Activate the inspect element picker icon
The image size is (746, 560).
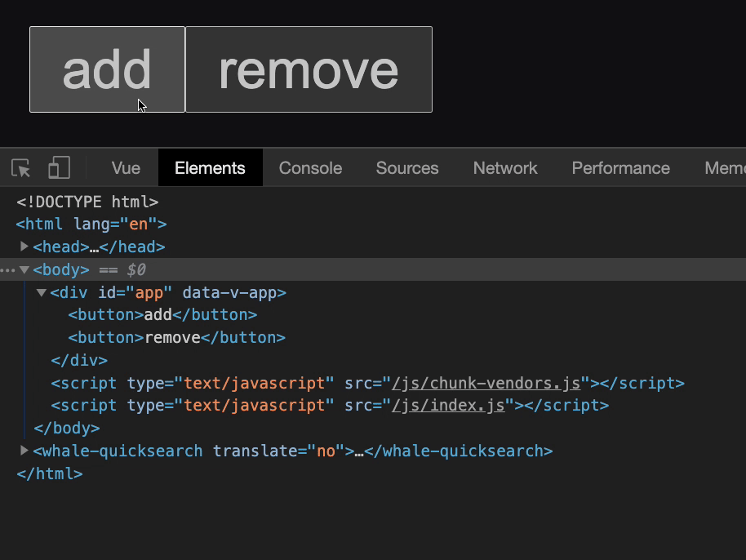21,168
